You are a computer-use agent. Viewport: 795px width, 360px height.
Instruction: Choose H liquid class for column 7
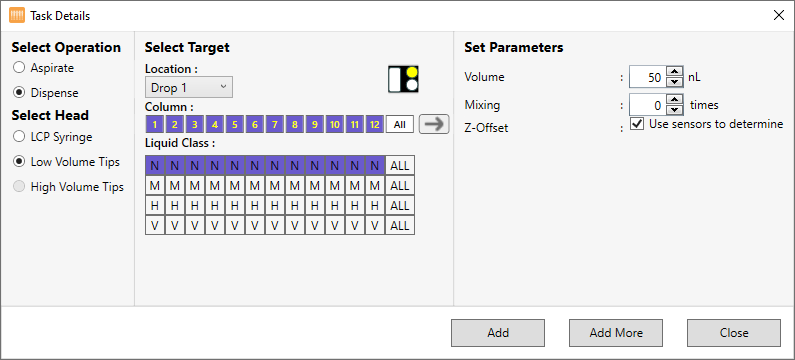click(274, 205)
